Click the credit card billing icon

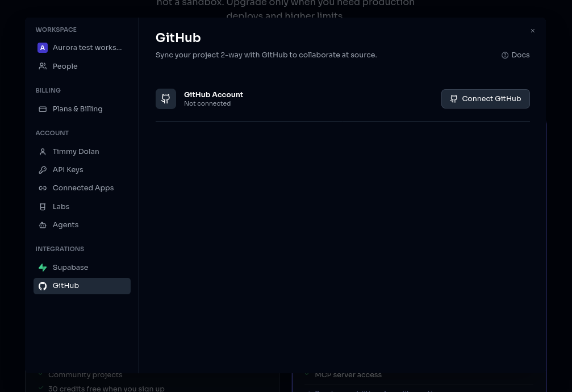click(x=43, y=109)
